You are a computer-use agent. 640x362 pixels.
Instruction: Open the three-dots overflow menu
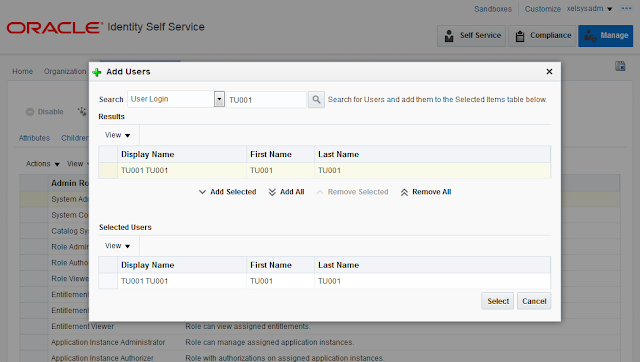(x=626, y=9)
